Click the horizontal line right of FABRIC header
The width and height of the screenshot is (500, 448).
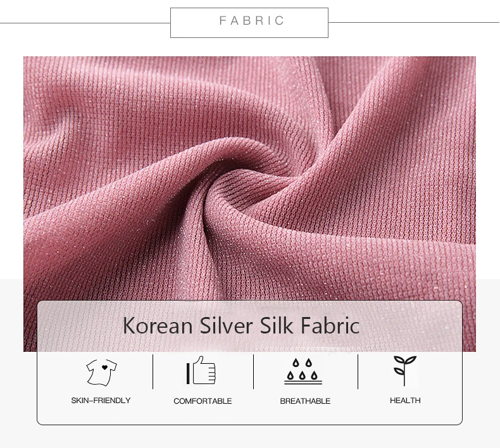(x=414, y=23)
